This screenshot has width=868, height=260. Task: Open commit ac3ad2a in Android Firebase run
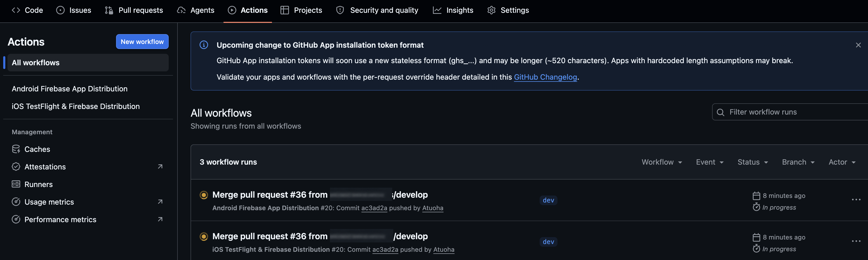pos(374,208)
